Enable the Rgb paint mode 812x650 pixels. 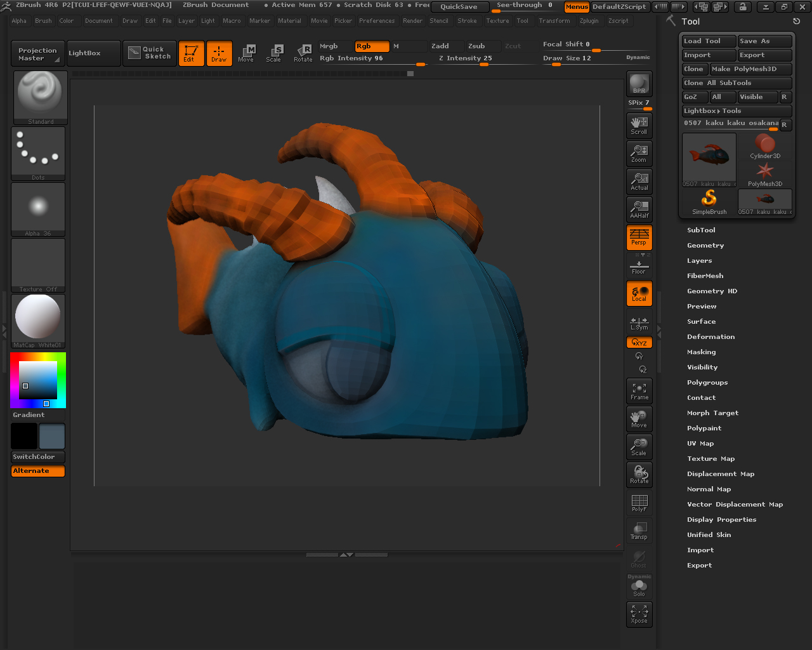(x=372, y=46)
